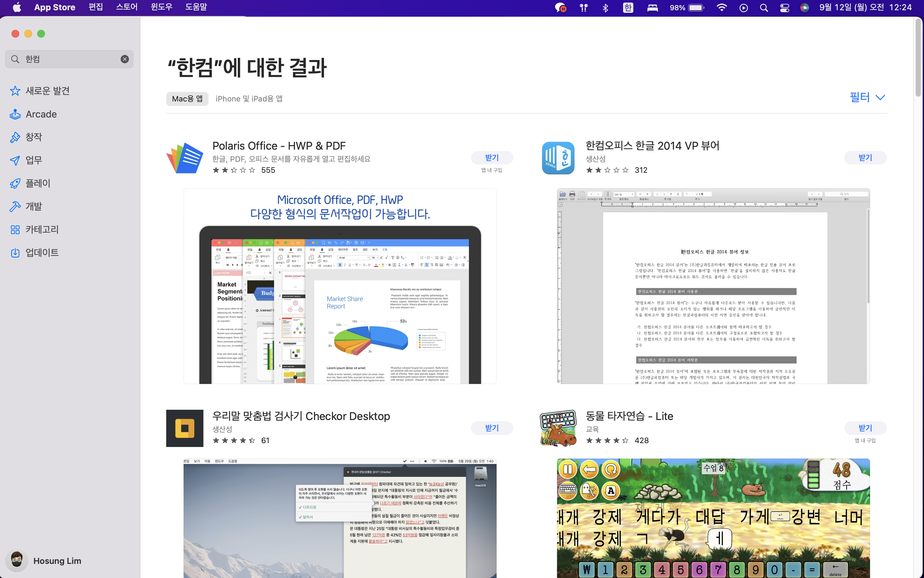
Task: Click the search field containing 한컴
Action: (x=69, y=59)
